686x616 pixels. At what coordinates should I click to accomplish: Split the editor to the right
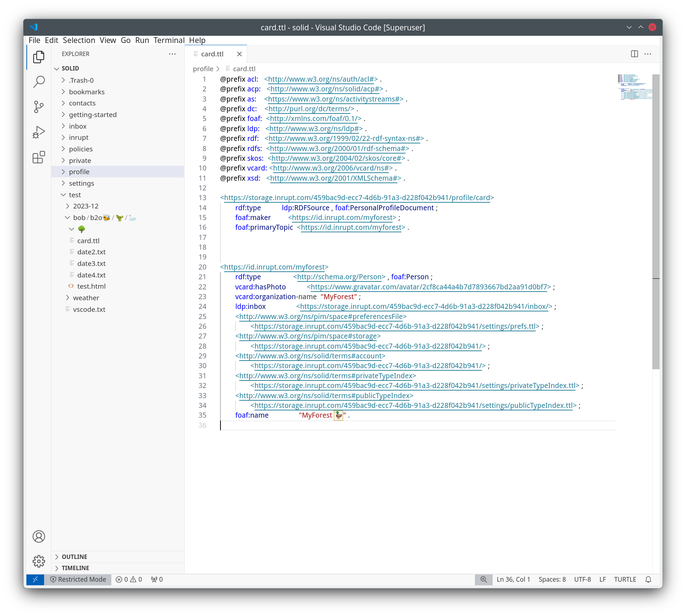point(634,54)
